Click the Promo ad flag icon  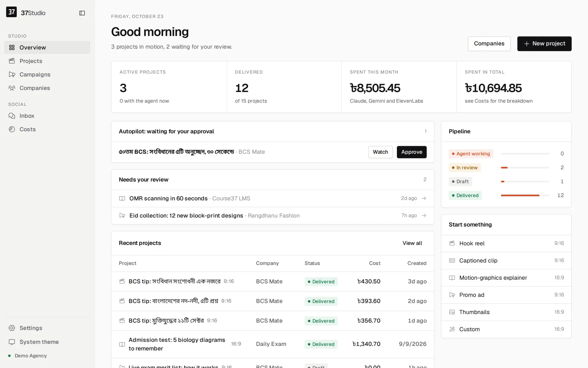[x=452, y=295]
